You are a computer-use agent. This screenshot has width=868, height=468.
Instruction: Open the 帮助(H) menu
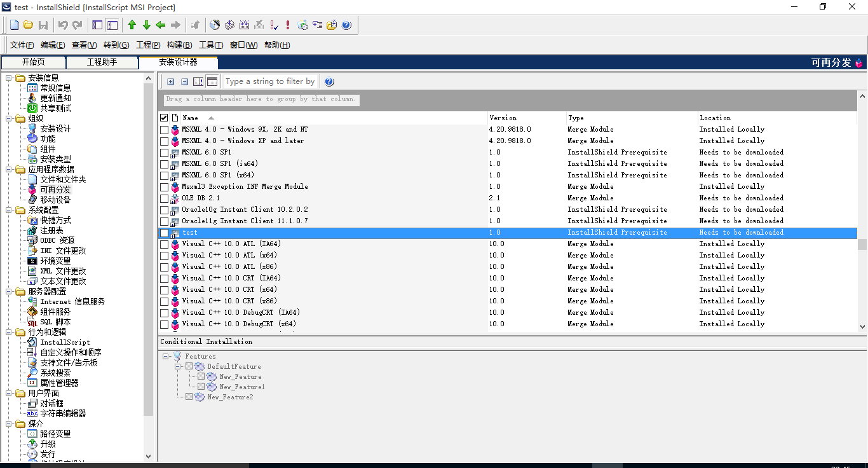pos(277,45)
